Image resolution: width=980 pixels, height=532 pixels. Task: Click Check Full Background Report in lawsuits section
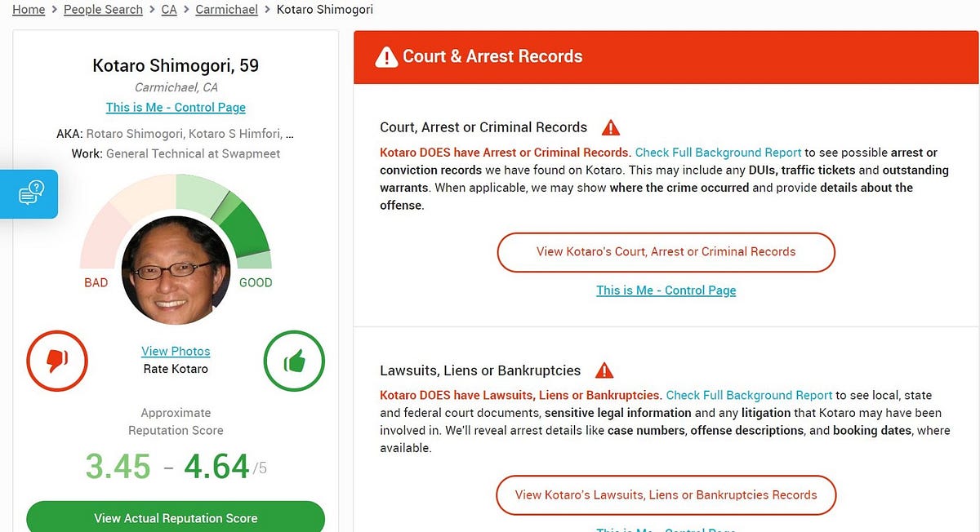coord(749,395)
